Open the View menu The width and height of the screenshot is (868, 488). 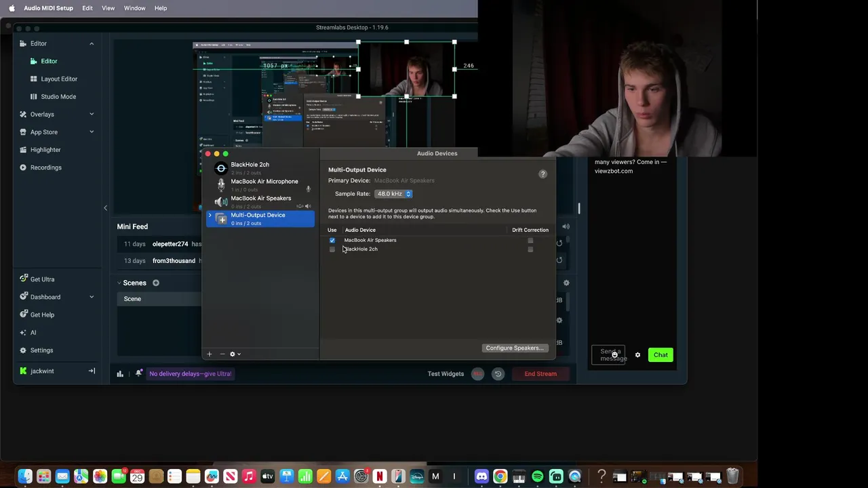tap(108, 8)
